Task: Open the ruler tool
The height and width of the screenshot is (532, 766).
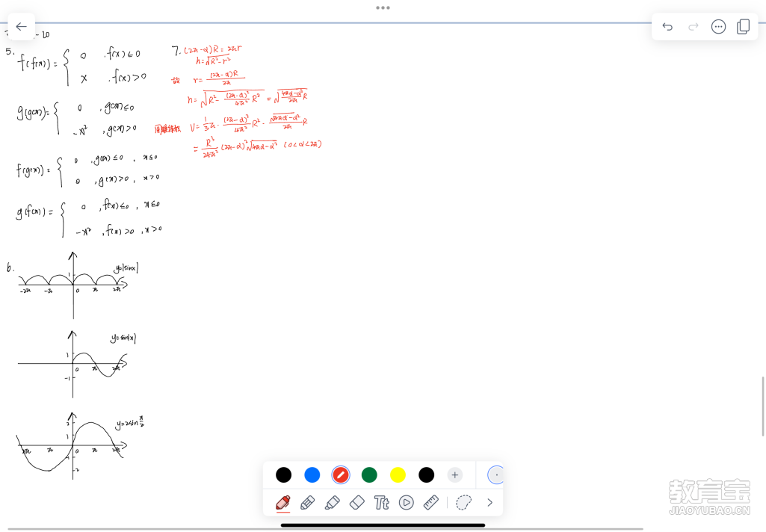Action: tap(430, 503)
